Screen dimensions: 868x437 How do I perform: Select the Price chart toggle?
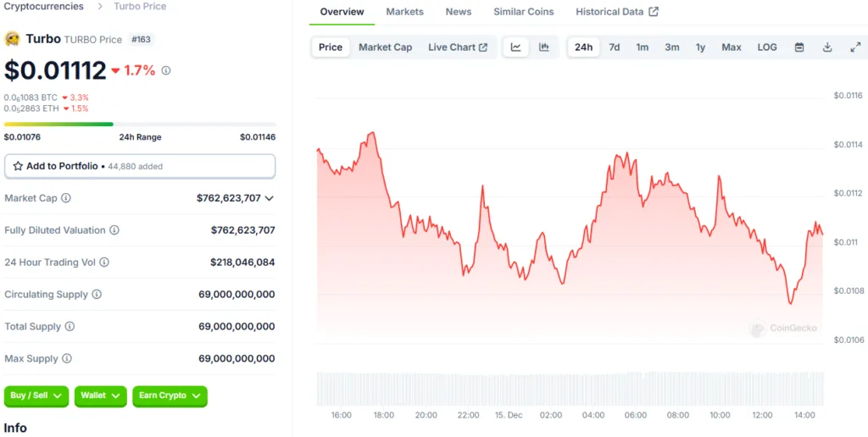331,47
